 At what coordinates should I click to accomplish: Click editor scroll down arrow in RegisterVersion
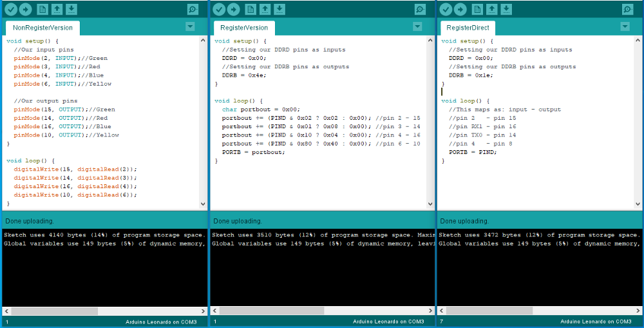click(430, 204)
